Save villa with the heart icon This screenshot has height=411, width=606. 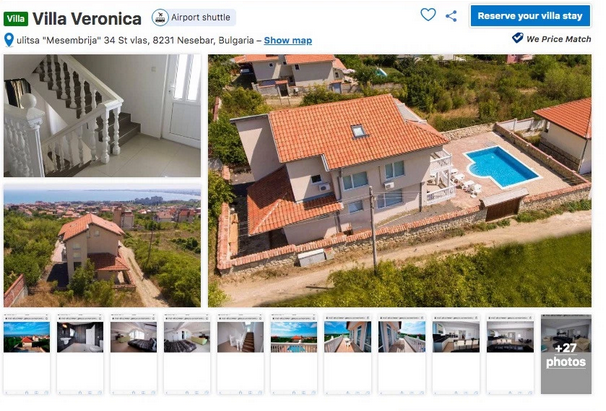coord(428,15)
